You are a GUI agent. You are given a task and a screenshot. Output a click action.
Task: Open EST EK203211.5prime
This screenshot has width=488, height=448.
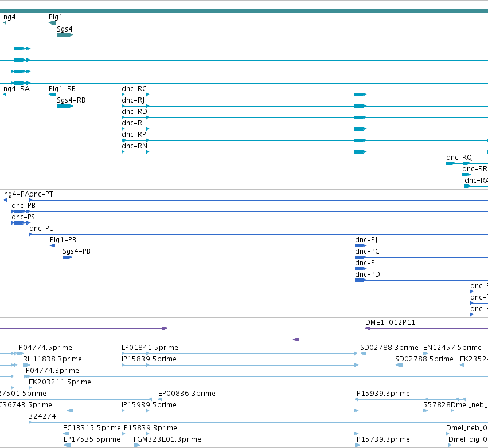pyautogui.click(x=60, y=382)
